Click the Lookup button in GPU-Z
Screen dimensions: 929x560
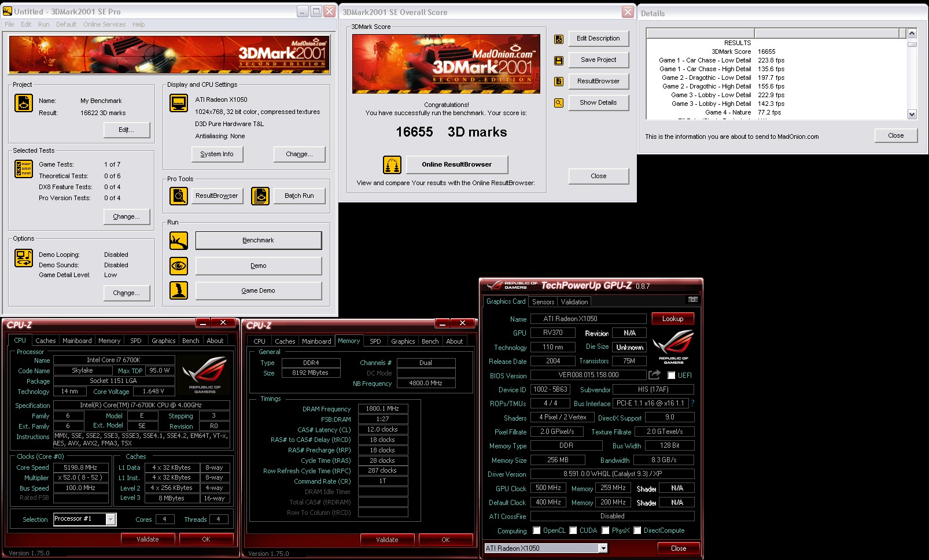(673, 319)
